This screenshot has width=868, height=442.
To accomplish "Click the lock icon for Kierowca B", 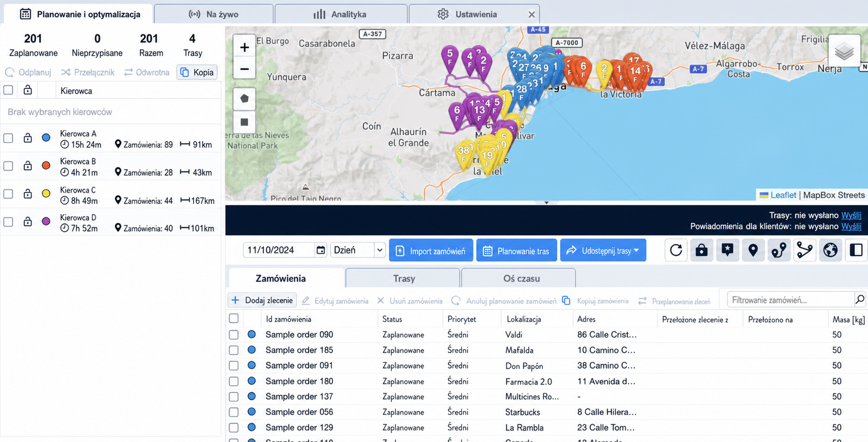I will click(x=28, y=166).
